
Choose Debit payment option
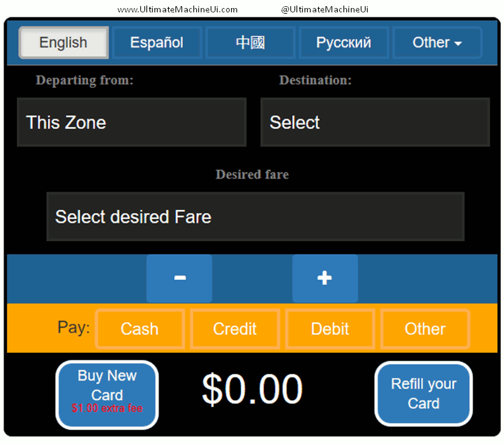click(x=330, y=329)
